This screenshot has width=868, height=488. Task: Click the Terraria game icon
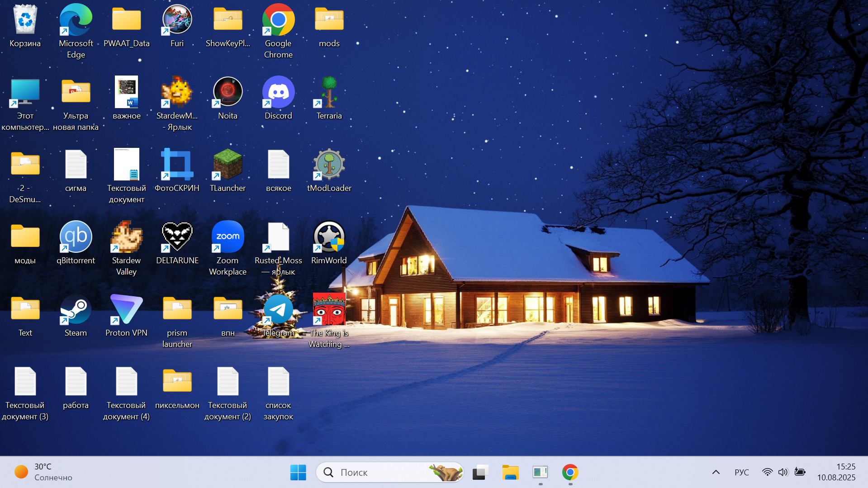pyautogui.click(x=329, y=92)
